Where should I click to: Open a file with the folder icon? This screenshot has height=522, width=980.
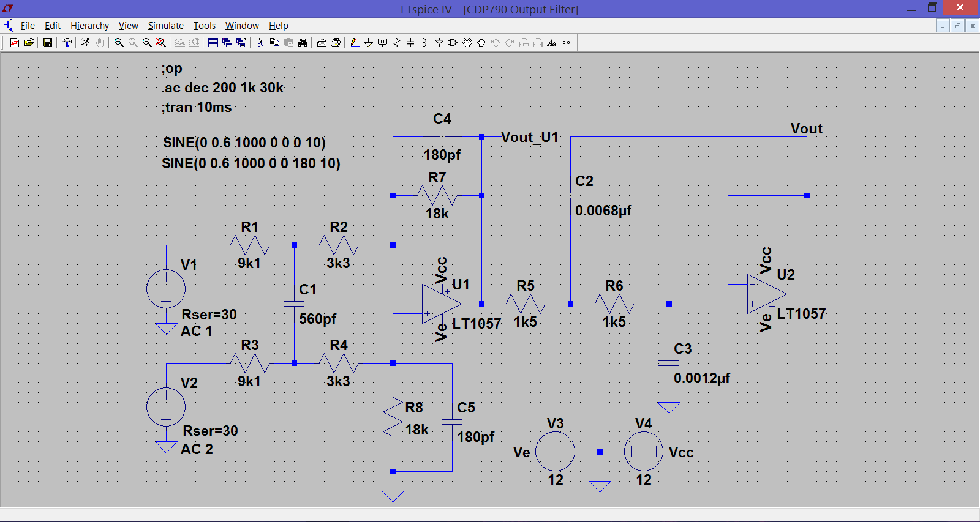click(29, 43)
